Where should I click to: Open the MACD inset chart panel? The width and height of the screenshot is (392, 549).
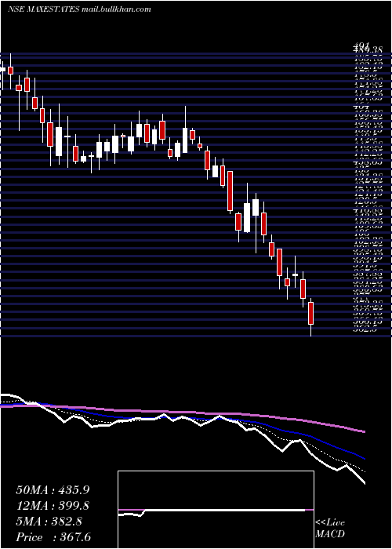216,510
